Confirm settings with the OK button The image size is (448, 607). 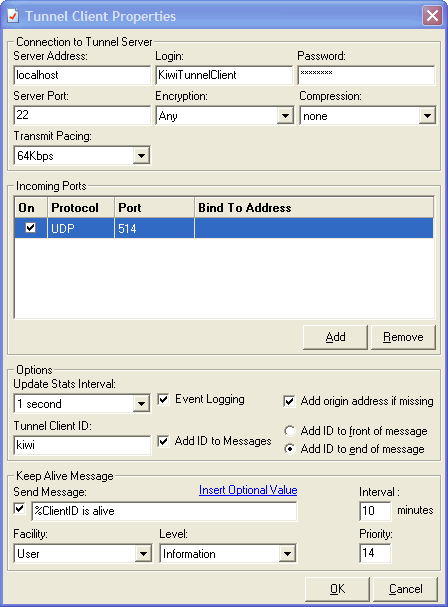point(337,589)
